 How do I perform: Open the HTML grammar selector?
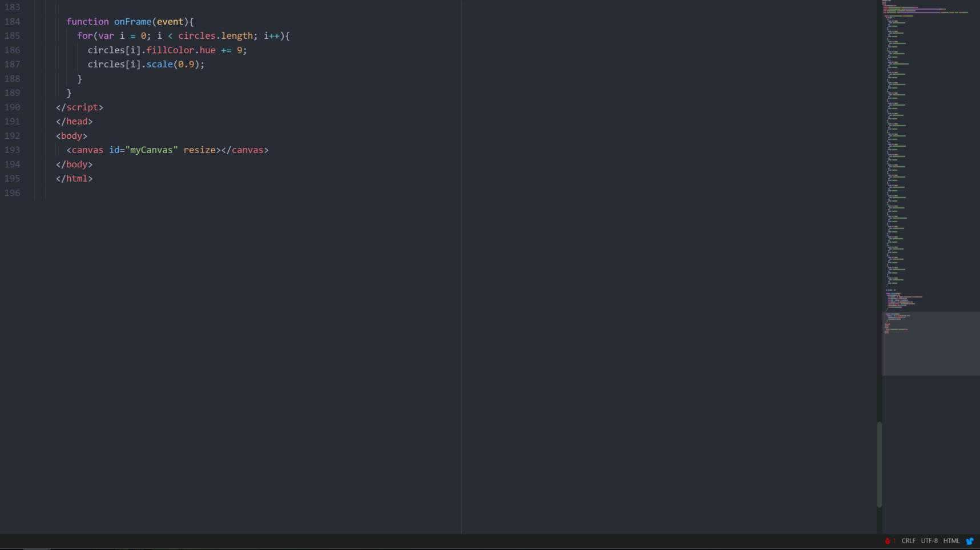point(951,541)
